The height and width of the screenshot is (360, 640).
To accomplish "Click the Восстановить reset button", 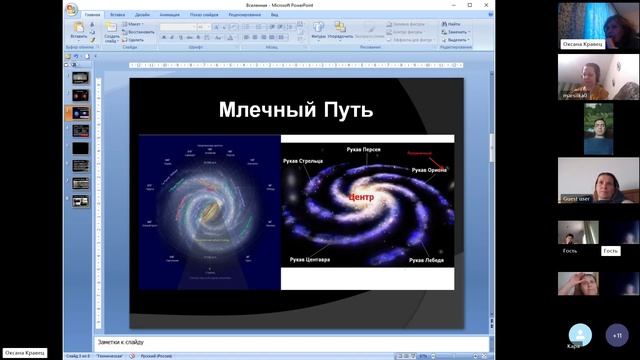I will click(138, 32).
